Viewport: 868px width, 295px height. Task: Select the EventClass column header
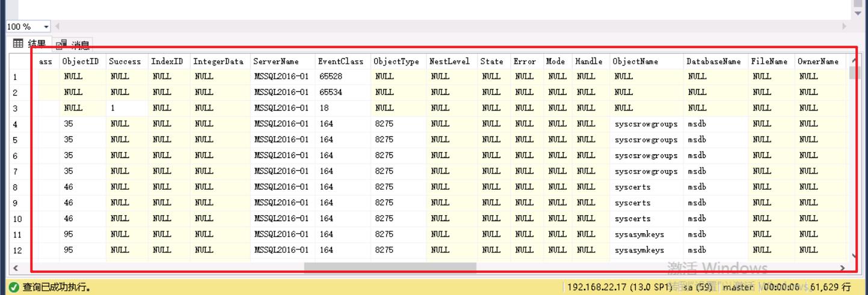pyautogui.click(x=341, y=61)
